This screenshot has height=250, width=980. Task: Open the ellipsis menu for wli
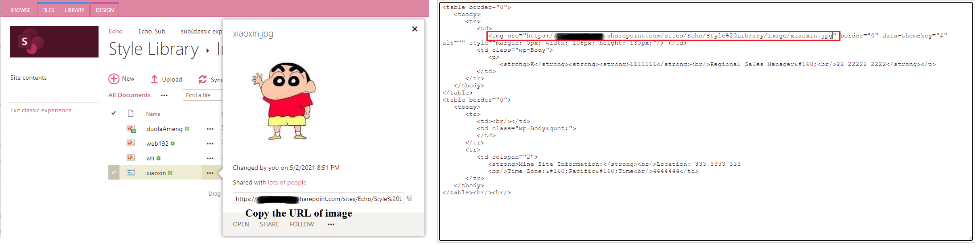click(x=210, y=158)
